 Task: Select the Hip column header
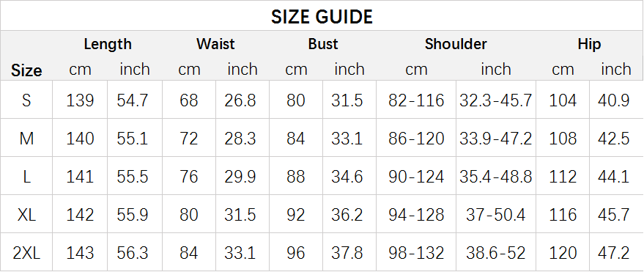click(x=589, y=44)
